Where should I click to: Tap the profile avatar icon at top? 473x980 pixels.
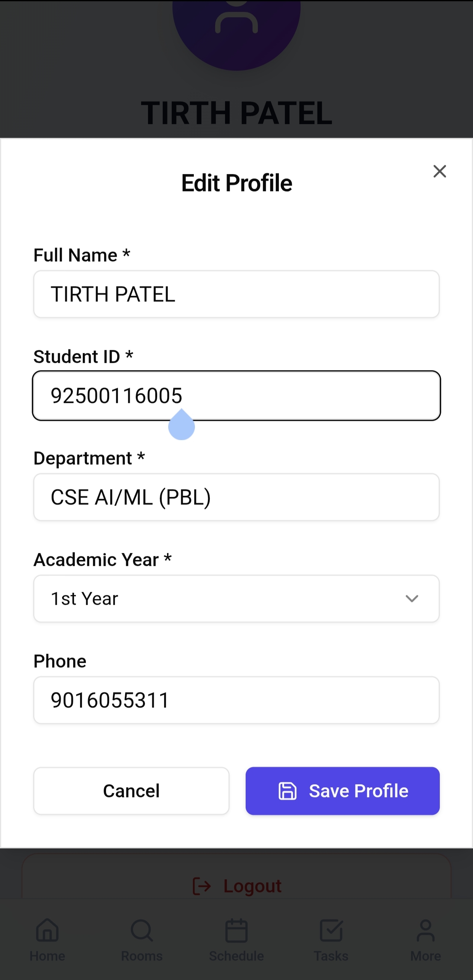pyautogui.click(x=236, y=23)
